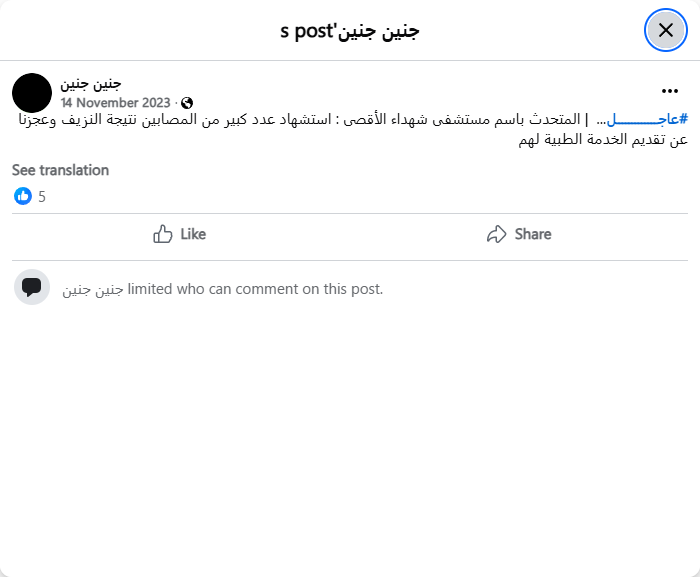The image size is (700, 577).
Task: Click the public audience globe icon
Action: pos(187,102)
